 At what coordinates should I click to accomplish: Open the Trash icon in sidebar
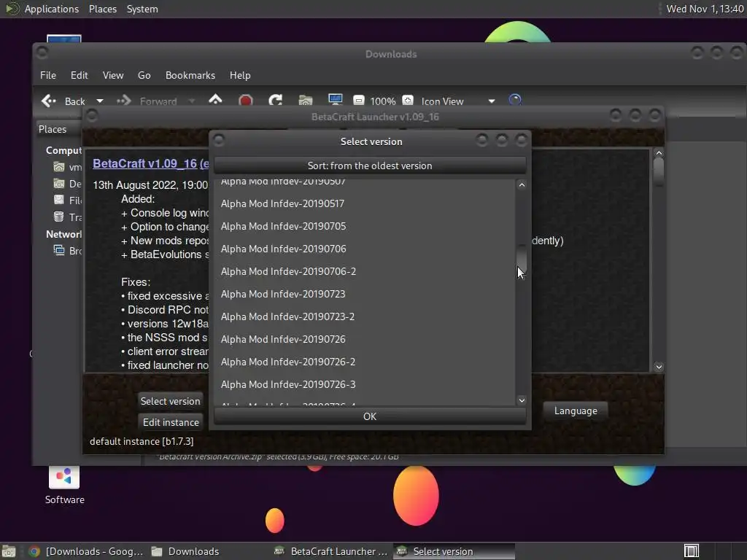pos(58,217)
